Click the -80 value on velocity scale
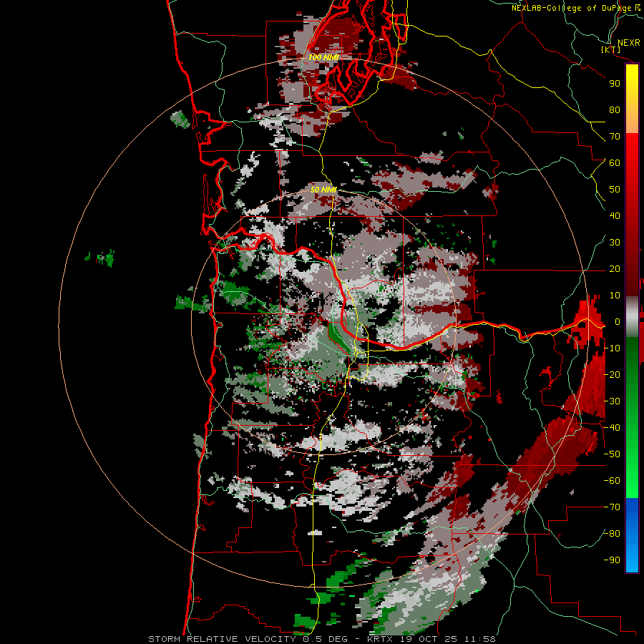Viewport: 644px width, 644px height. coord(612,534)
